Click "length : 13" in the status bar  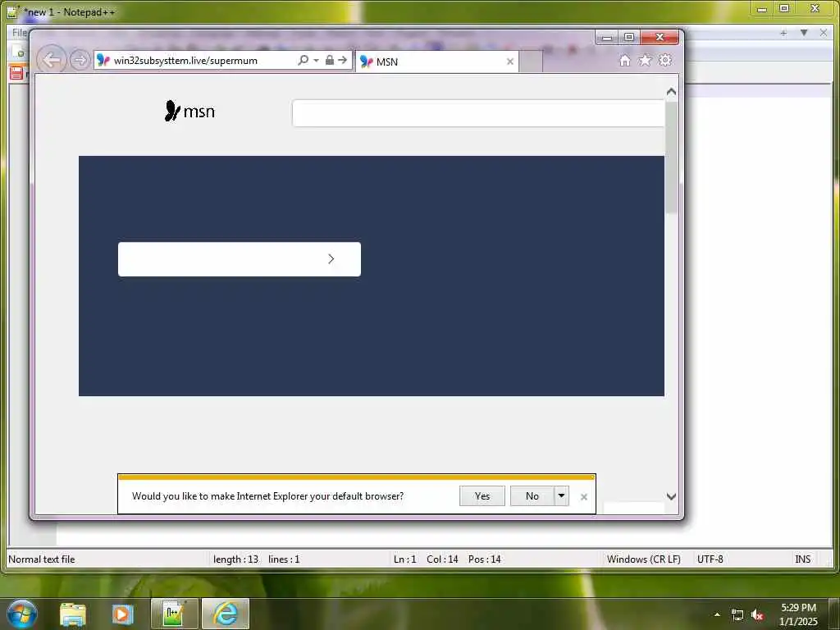coord(235,559)
